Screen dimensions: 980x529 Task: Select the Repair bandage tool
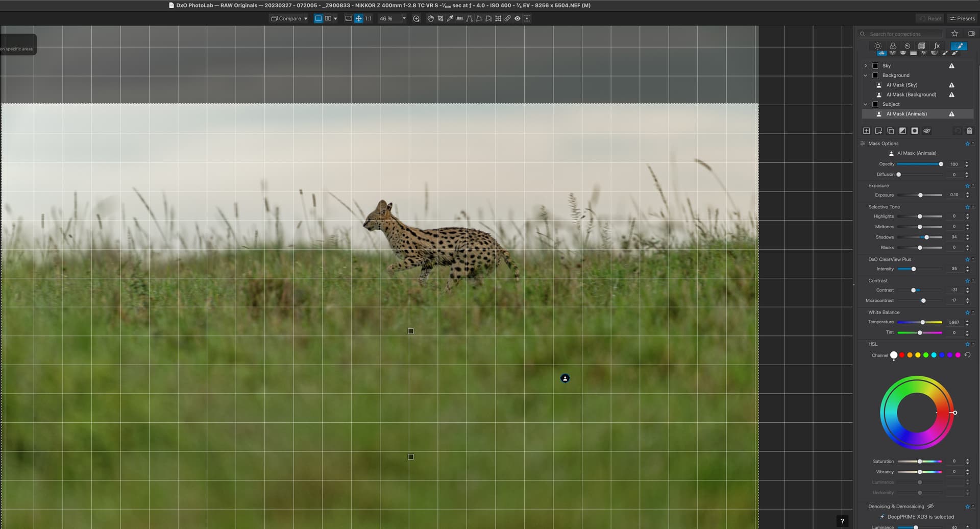(507, 18)
